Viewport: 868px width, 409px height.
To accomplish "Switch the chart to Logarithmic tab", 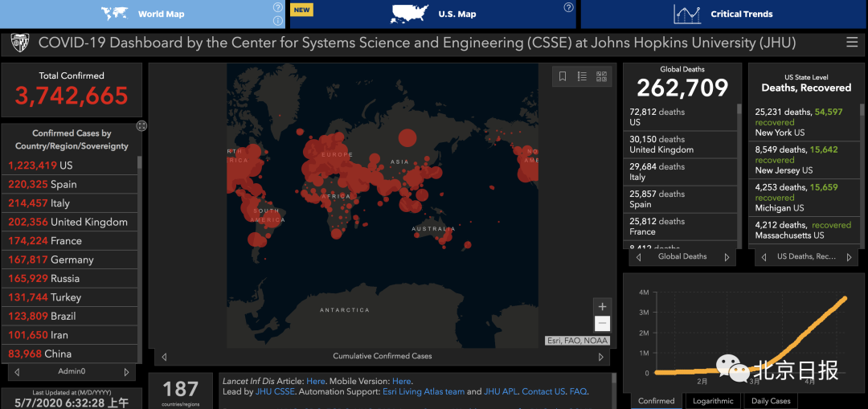I will click(713, 401).
